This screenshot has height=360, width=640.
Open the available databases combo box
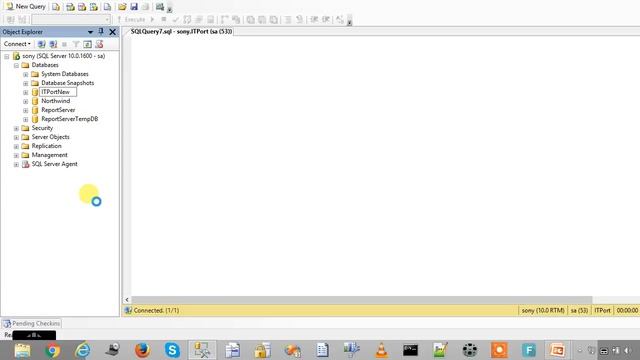coord(71,19)
